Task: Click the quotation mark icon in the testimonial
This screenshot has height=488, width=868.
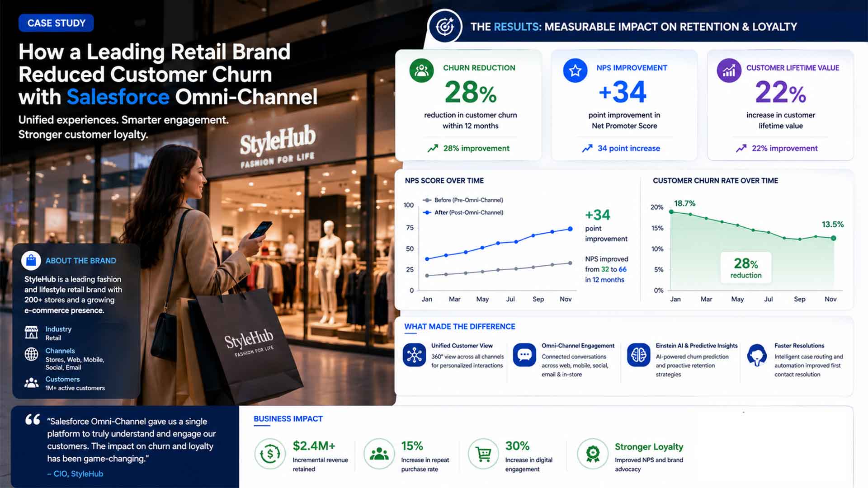Action: pos(33,420)
